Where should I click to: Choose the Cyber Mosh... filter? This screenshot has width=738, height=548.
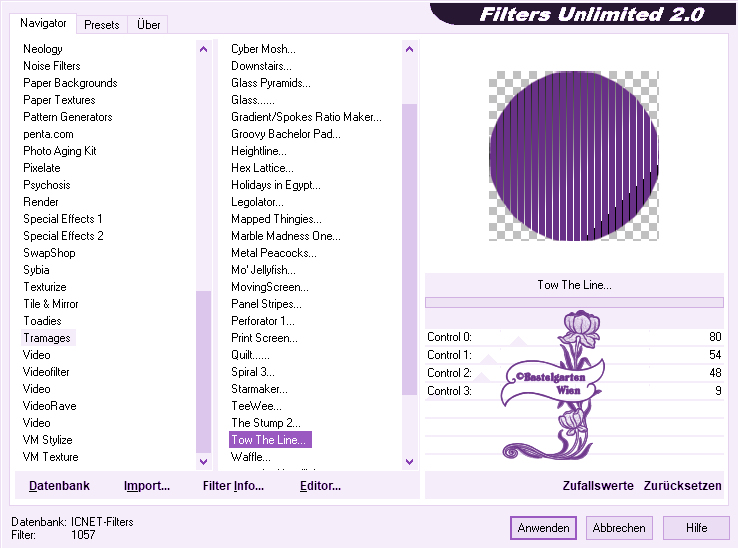click(x=263, y=49)
